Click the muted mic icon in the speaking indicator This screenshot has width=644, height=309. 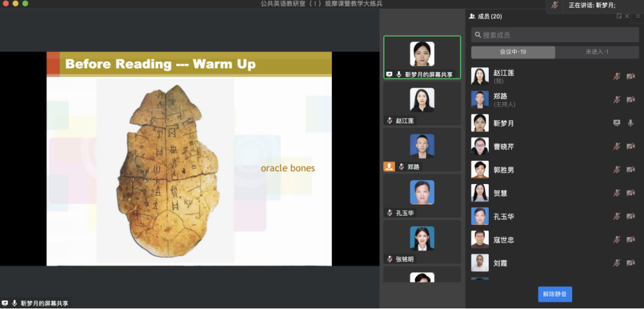(x=554, y=5)
